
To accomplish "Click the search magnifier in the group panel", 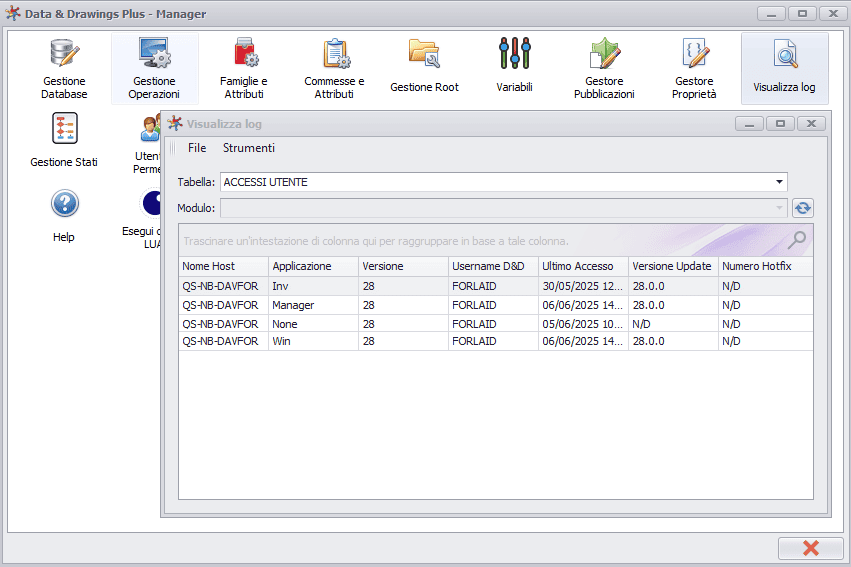I will click(797, 239).
